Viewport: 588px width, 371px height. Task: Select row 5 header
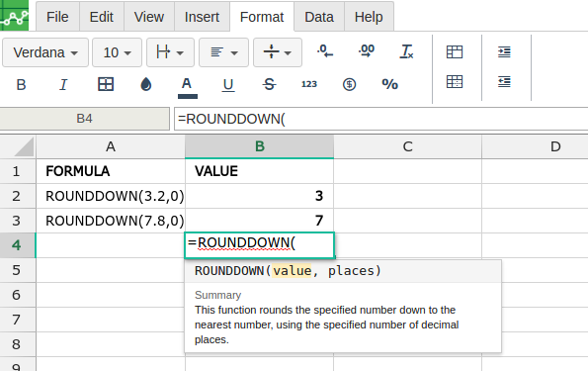[18, 270]
